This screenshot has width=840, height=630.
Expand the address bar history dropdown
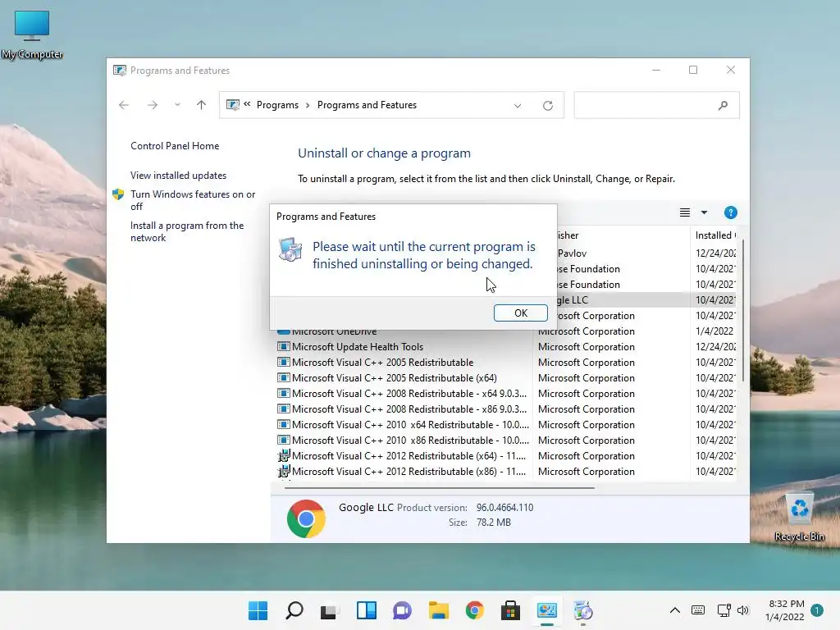click(518, 106)
